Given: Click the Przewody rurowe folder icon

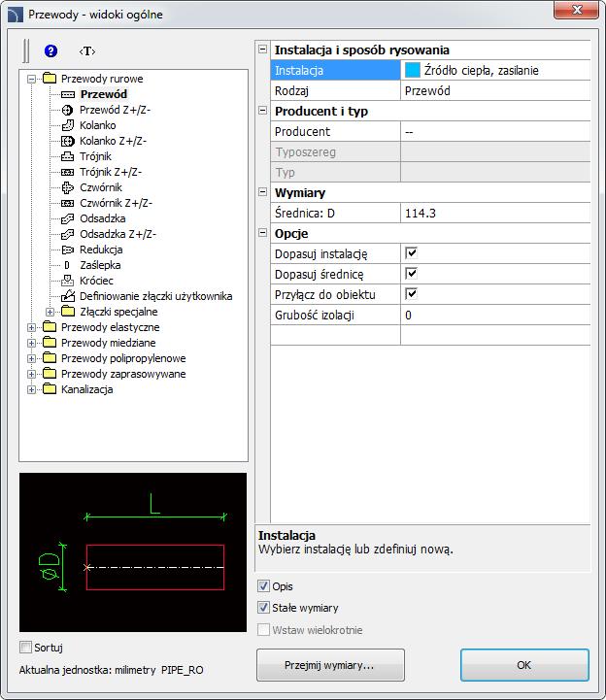Looking at the screenshot, I should pos(50,79).
